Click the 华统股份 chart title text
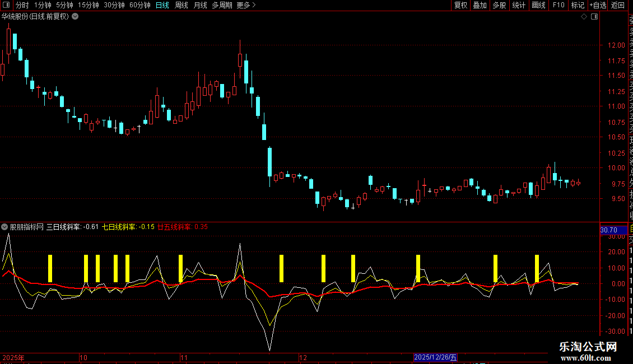633x364 pixels. (x=35, y=17)
